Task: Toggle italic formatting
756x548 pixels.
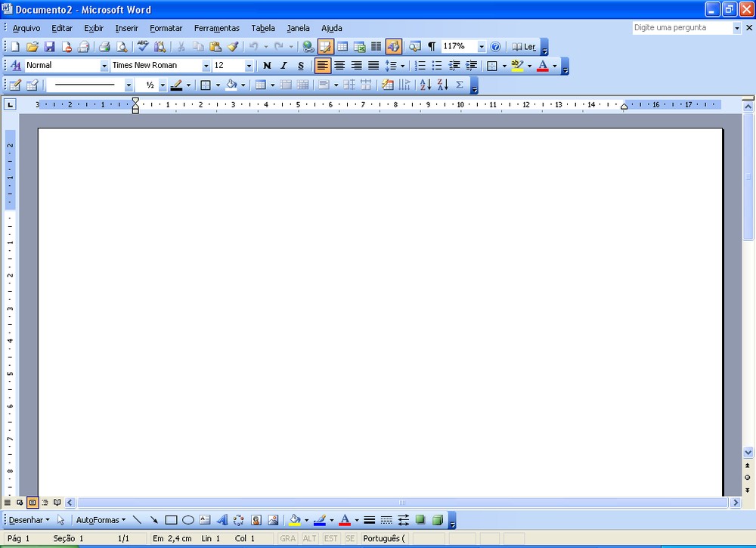Action: (x=283, y=66)
